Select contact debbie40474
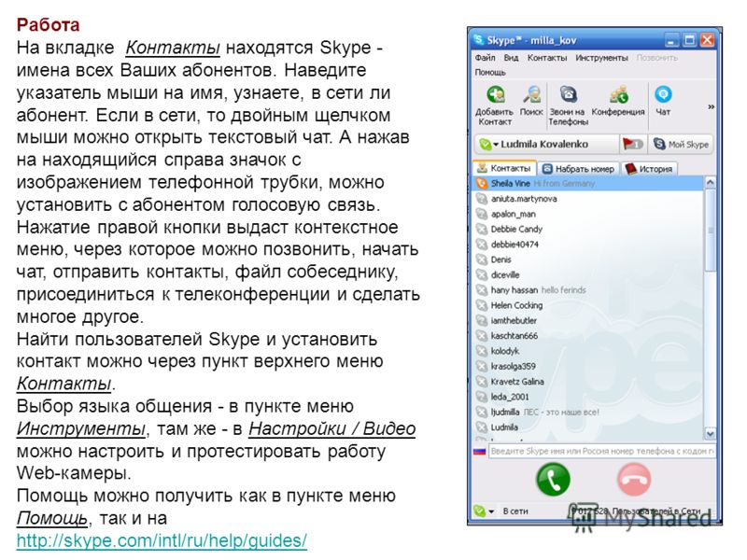This screenshot has height=560, width=747. [588, 245]
